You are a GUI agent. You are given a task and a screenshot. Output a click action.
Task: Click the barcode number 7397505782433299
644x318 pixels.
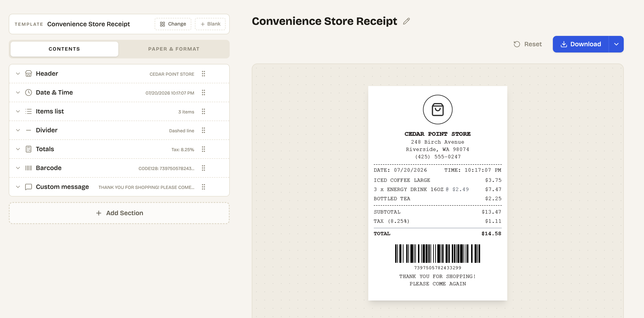click(x=438, y=268)
